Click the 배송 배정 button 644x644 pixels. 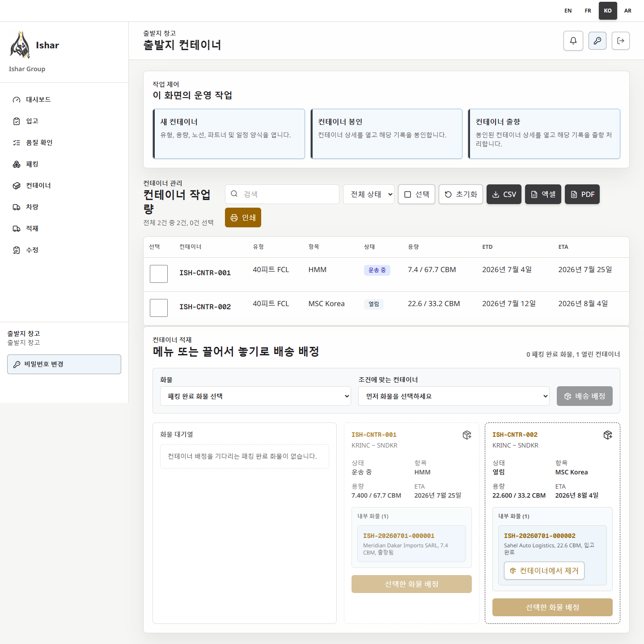[585, 396]
